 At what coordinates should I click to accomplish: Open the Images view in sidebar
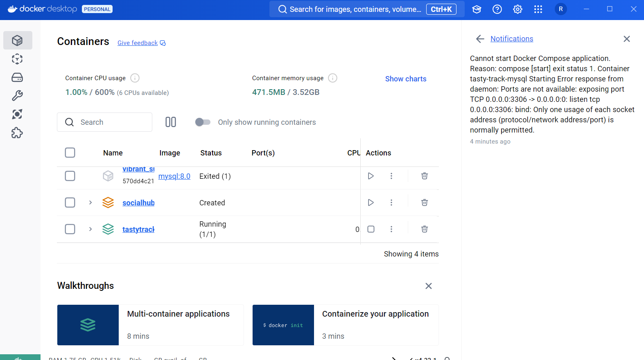click(x=17, y=59)
